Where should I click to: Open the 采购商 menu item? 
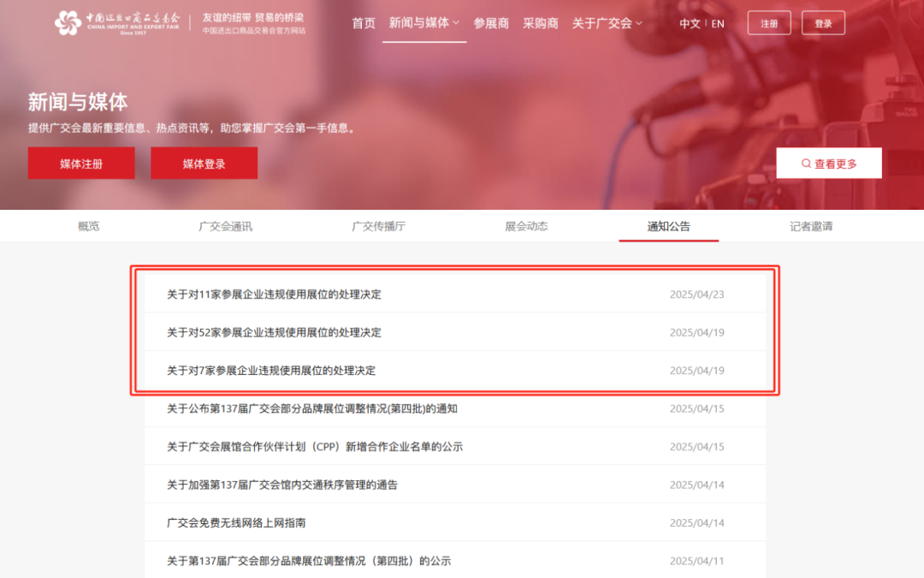540,23
